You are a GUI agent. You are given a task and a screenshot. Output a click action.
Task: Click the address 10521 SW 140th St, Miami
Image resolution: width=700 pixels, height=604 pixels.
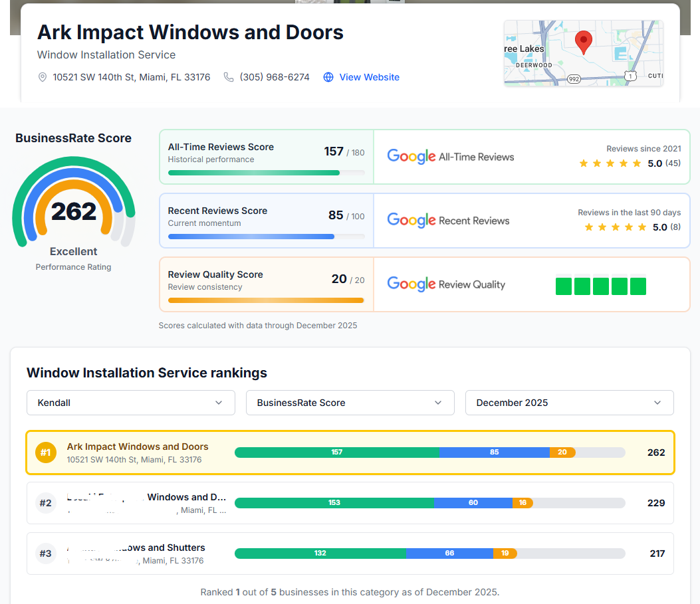point(131,77)
